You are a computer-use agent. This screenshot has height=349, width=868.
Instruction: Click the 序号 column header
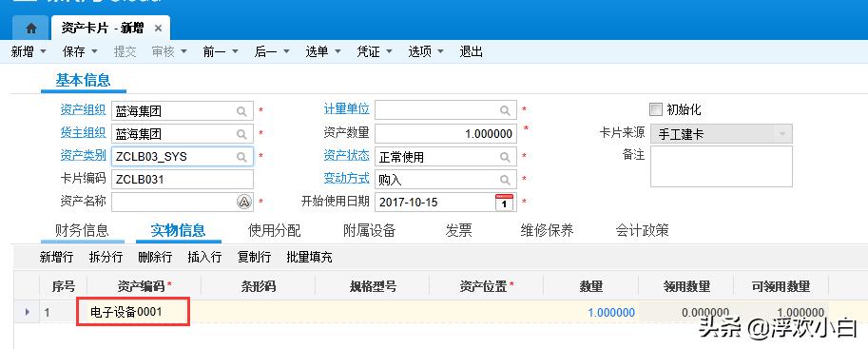(x=63, y=286)
